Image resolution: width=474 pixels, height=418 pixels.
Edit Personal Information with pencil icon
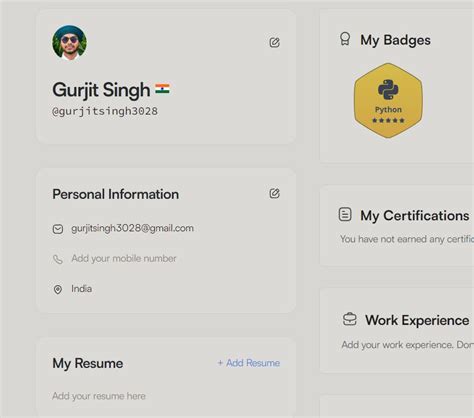point(274,193)
